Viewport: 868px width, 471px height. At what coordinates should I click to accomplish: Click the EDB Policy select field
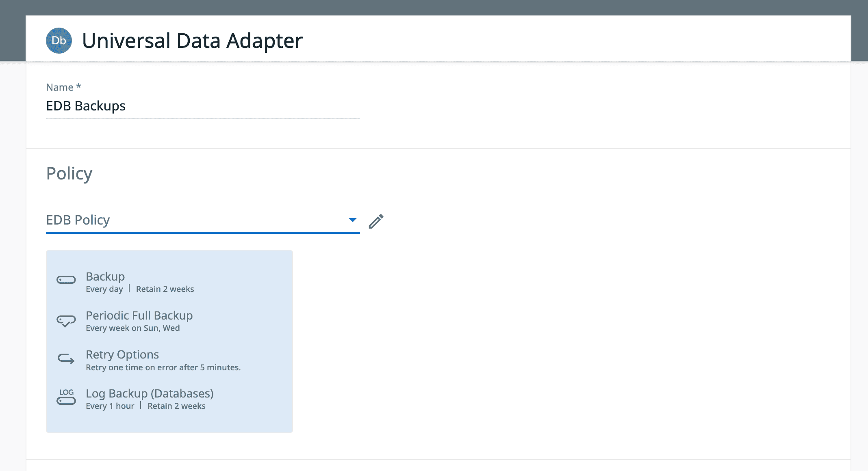(x=195, y=220)
